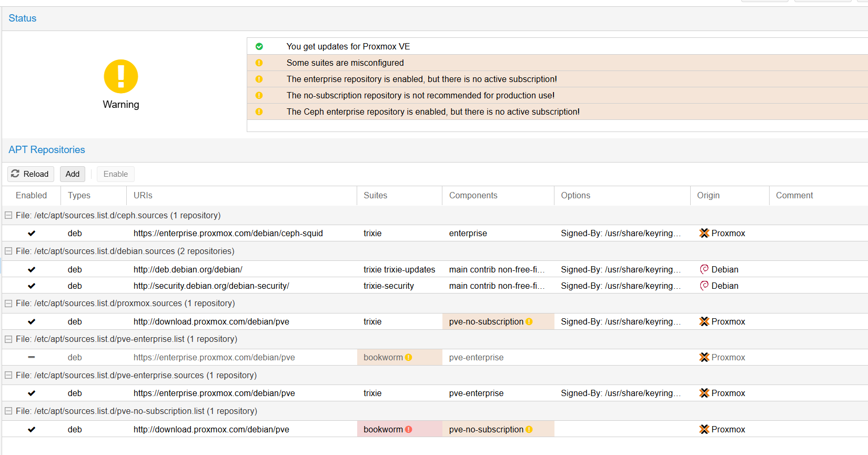Image resolution: width=868 pixels, height=455 pixels.
Task: Click the 'trixie trixie-updates' suites cell
Action: click(399, 269)
